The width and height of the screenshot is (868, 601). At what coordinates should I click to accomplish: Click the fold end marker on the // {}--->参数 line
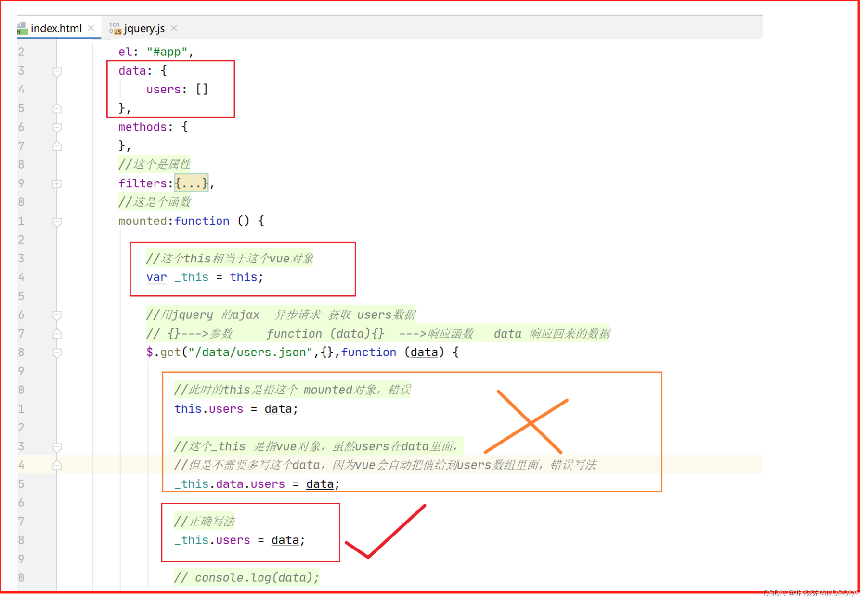coord(57,334)
